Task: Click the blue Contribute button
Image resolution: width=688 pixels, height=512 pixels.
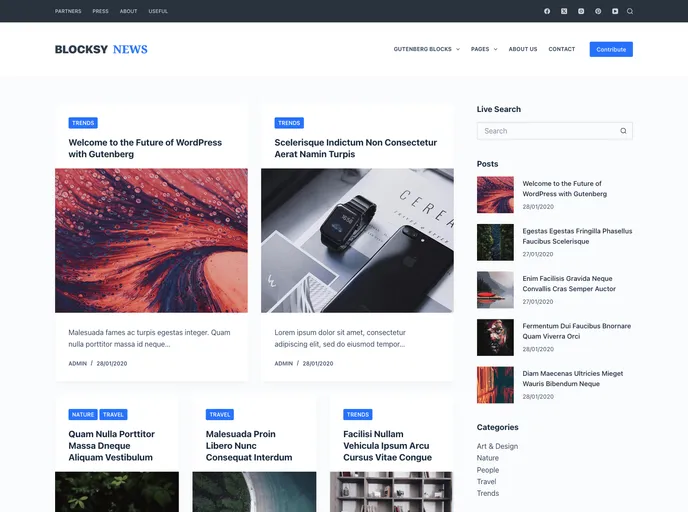Action: point(611,49)
